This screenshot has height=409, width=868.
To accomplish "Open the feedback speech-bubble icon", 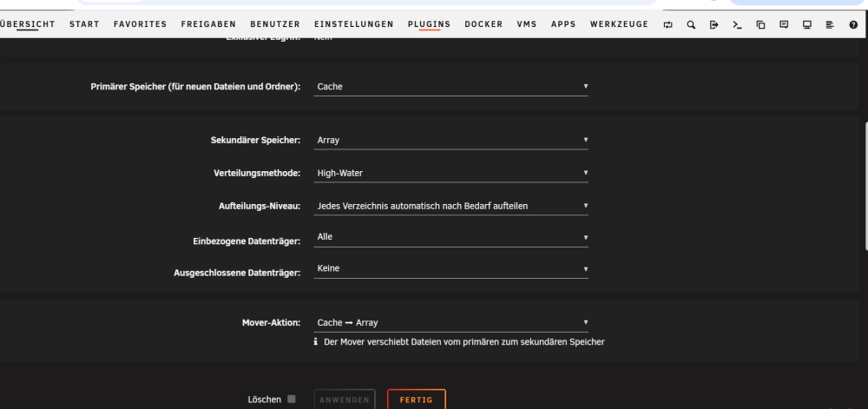I will pyautogui.click(x=784, y=24).
